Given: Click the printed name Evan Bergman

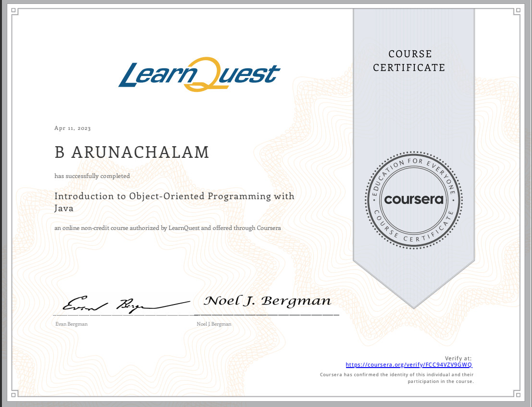Looking at the screenshot, I should coord(72,324).
